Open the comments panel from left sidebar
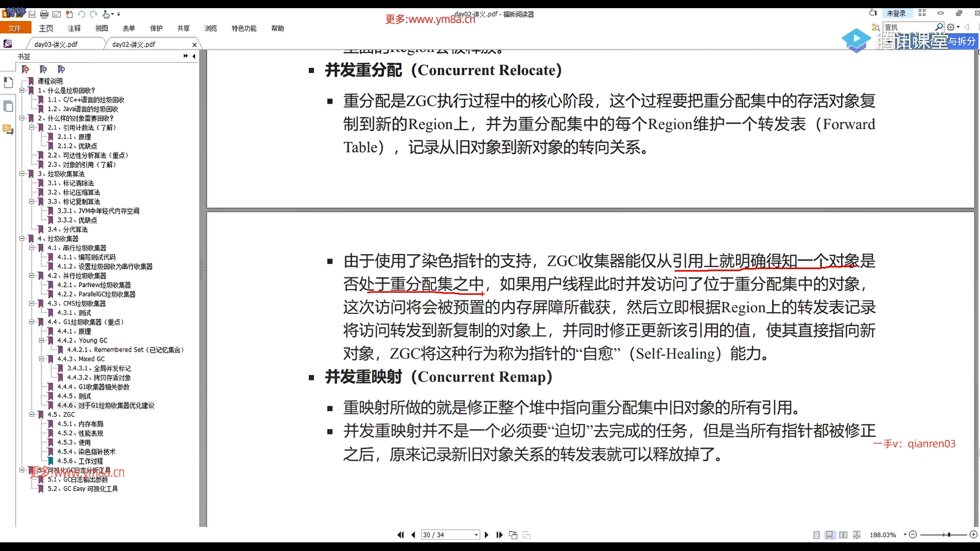This screenshot has width=980, height=551. click(x=8, y=129)
